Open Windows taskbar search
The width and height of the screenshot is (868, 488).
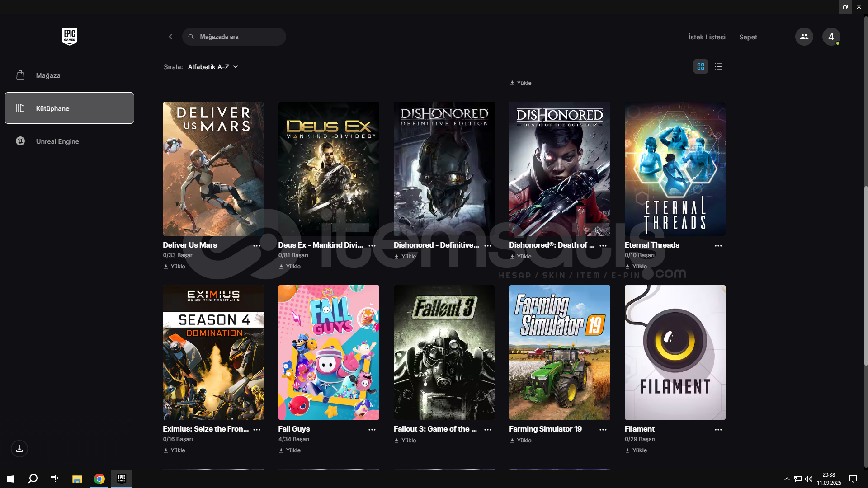33,479
